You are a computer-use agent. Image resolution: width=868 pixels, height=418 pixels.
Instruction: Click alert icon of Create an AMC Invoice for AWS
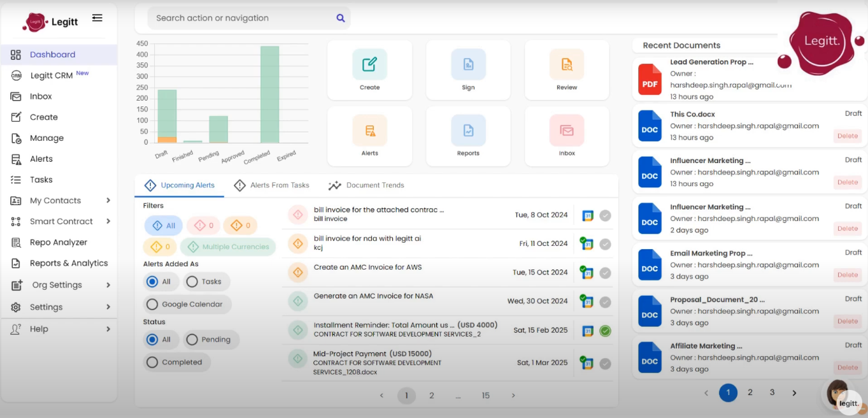click(297, 273)
